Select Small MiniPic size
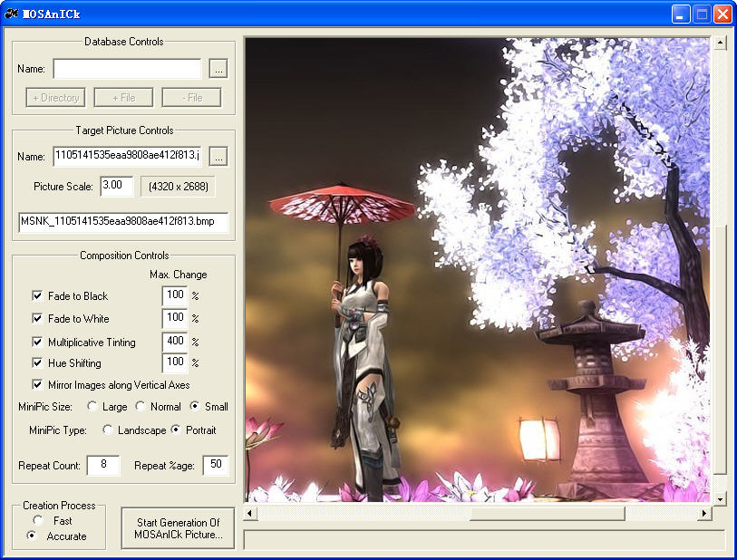The width and height of the screenshot is (737, 560). tap(195, 406)
